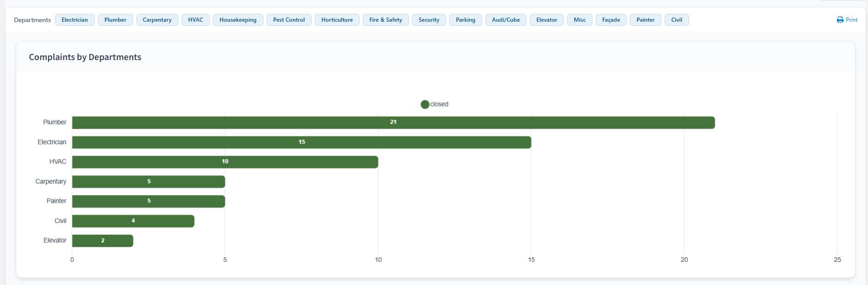Select the Plumber department filter
The width and height of the screenshot is (868, 285).
(115, 20)
